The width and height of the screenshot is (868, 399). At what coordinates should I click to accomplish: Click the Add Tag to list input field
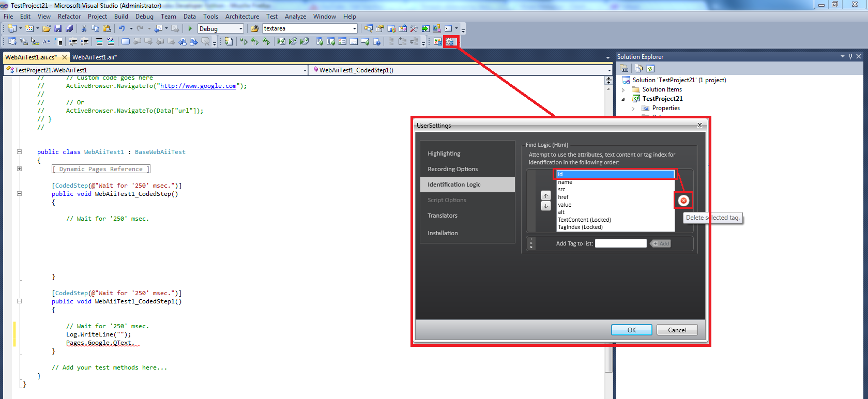tap(621, 243)
